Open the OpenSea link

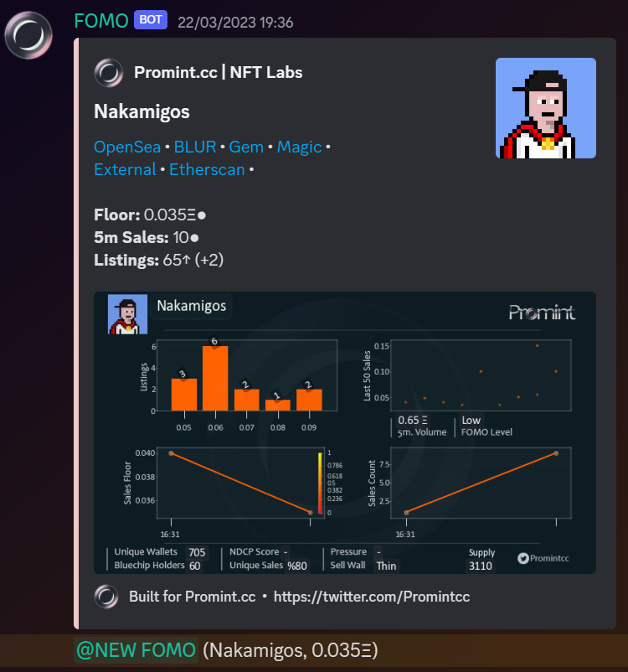point(127,147)
